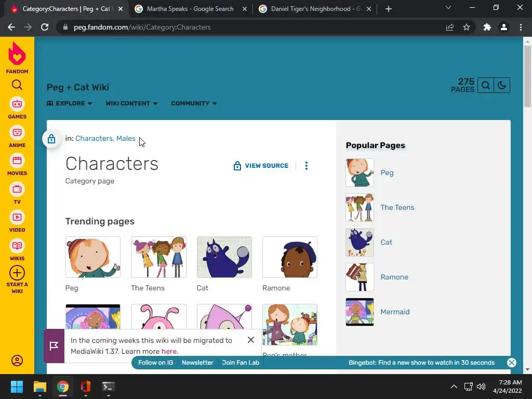Show hidden system tray icons
The width and height of the screenshot is (532, 399).
pos(454,387)
